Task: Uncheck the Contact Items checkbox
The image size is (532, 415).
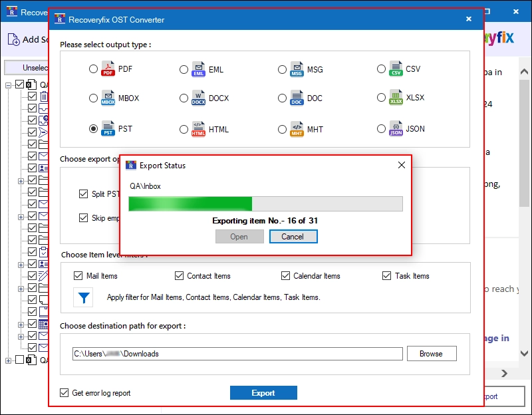Action: pos(179,275)
